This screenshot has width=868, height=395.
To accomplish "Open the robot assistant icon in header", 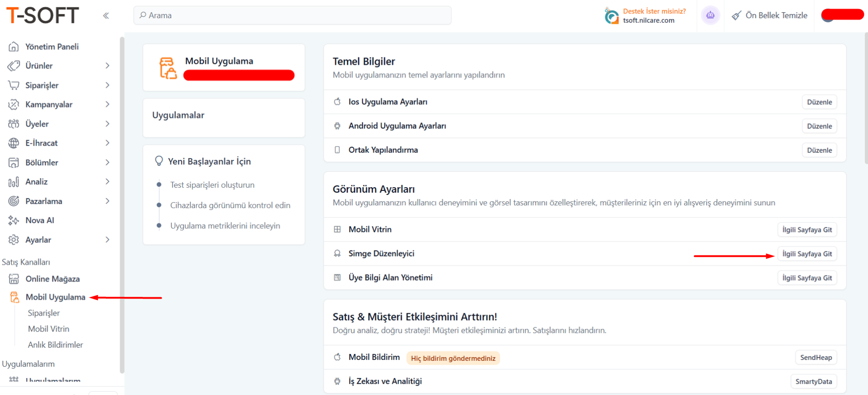I will (x=710, y=15).
